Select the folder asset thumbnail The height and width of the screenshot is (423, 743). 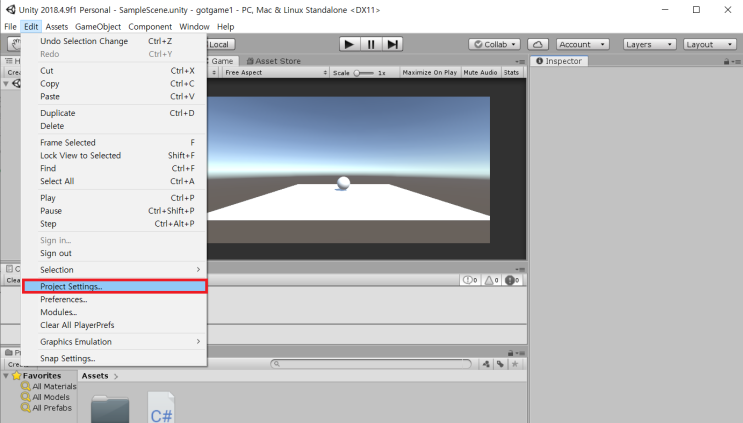click(x=110, y=409)
